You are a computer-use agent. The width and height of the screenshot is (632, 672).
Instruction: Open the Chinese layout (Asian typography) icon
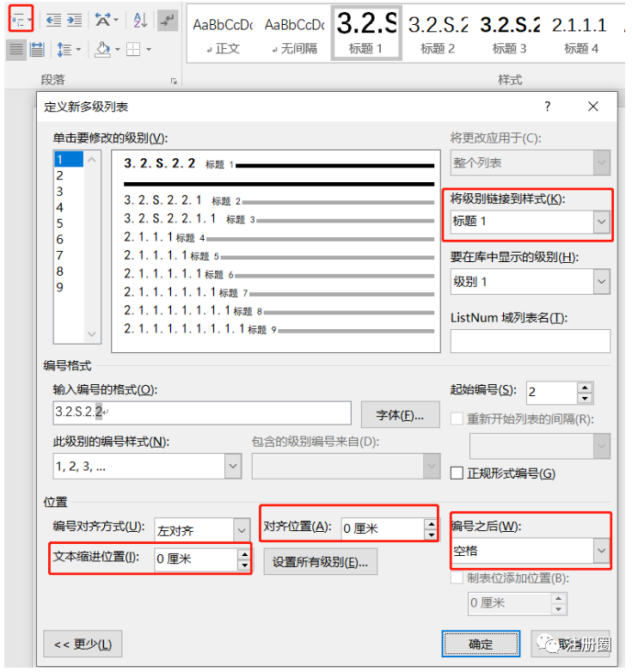pos(103,20)
